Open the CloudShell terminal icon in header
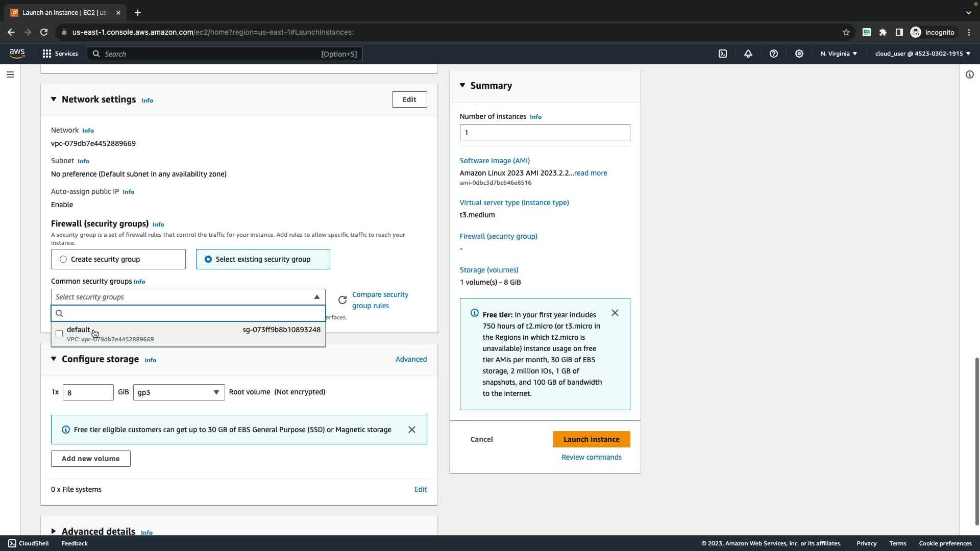Viewport: 980px width, 551px height. tap(723, 54)
